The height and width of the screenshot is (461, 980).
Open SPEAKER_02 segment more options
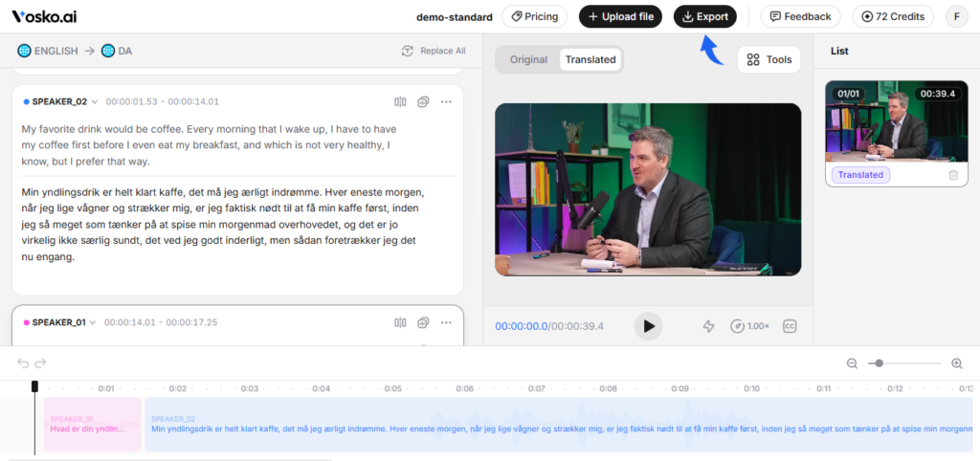[446, 101]
